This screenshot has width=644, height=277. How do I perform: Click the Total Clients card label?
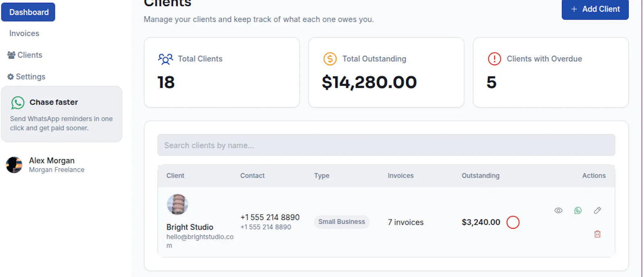200,59
